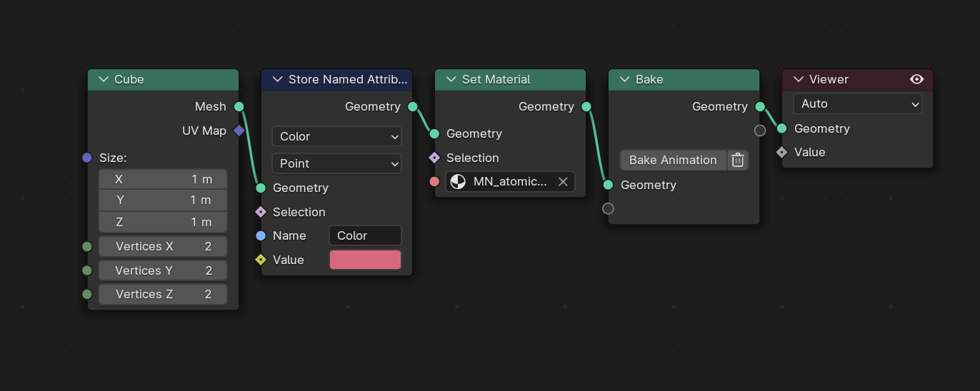Click the trash icon in Bake node
980x391 pixels.
coord(738,160)
